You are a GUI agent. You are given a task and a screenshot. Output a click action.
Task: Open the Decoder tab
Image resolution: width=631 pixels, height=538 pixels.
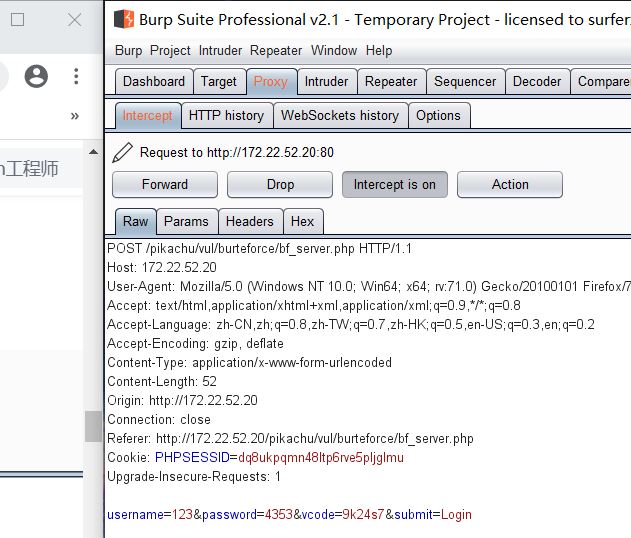537,82
